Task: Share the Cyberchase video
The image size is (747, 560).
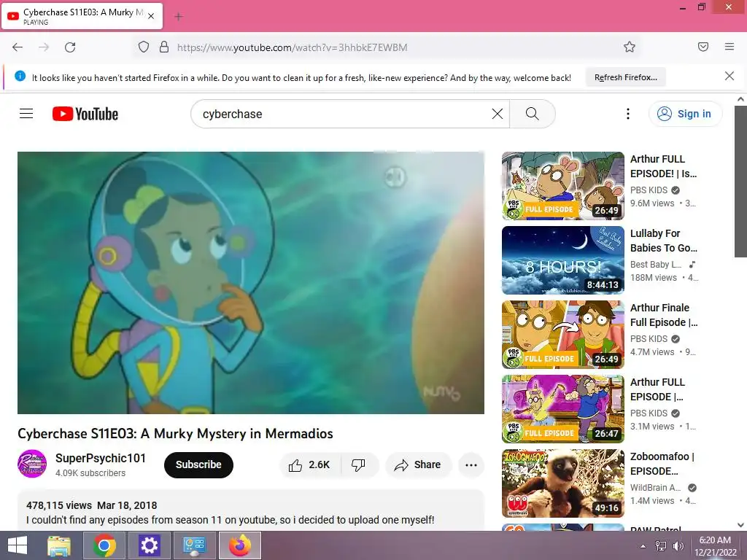Action: pos(418,464)
